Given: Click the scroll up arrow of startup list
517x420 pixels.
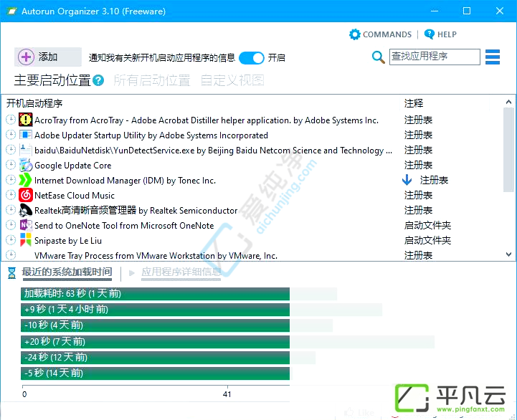Looking at the screenshot, I should click(509, 102).
